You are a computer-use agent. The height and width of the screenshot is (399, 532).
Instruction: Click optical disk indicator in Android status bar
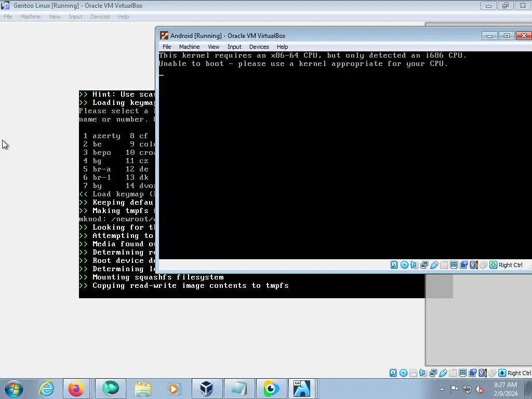(x=404, y=265)
